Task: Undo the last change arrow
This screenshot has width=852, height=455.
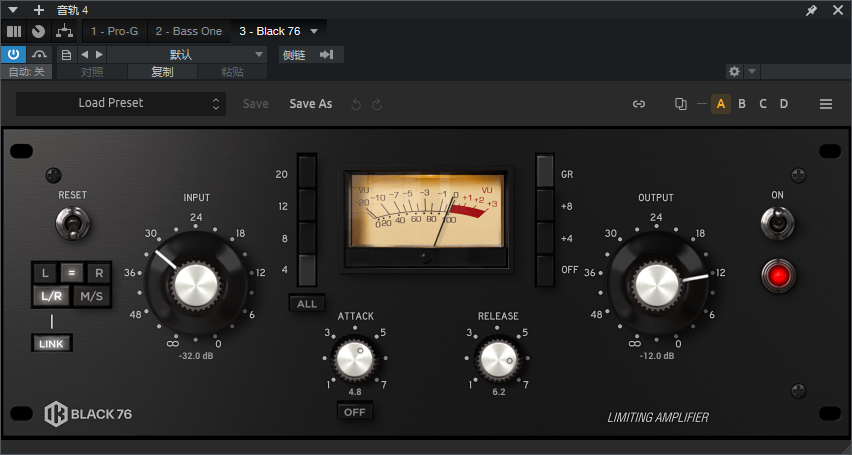Action: coord(356,104)
